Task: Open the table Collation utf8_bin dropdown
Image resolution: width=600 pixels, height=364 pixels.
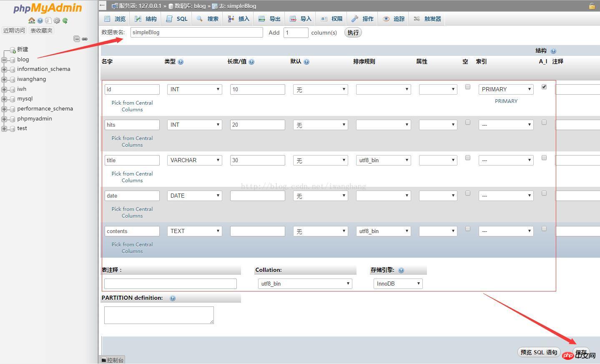Action: click(x=305, y=284)
